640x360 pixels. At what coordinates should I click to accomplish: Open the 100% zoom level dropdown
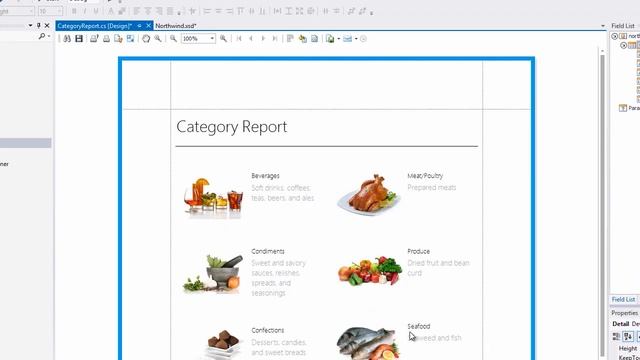212,39
